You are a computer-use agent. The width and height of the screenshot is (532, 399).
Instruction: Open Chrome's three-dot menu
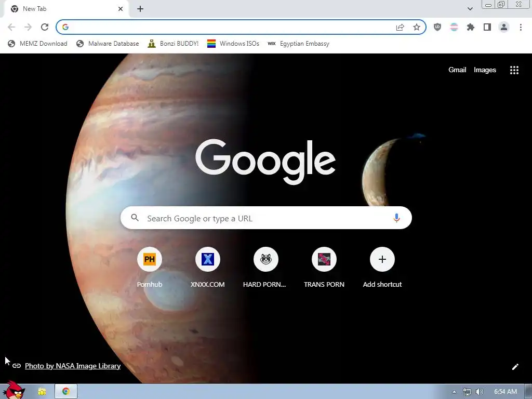tap(521, 27)
